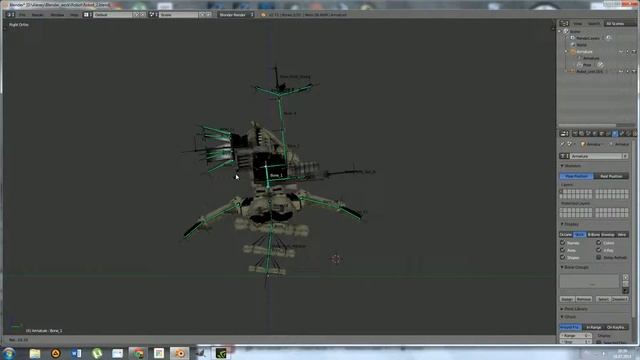Viewport: 640px width, 360px height.
Task: Open the Constraints properties tab icon
Action: (608, 134)
